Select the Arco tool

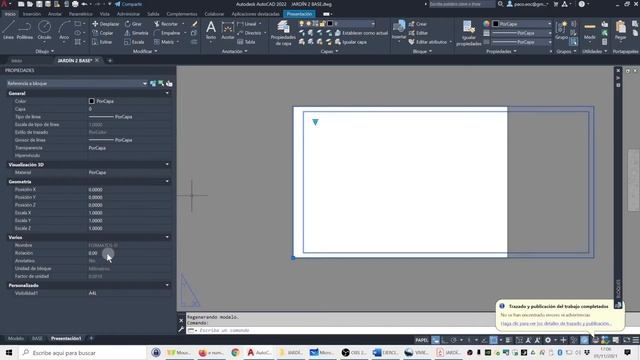(x=64, y=31)
